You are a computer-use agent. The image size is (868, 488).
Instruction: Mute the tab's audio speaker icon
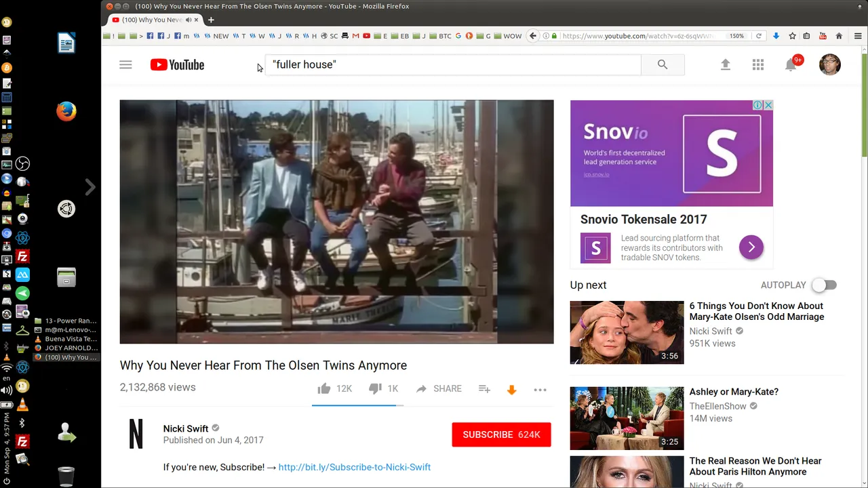(188, 20)
